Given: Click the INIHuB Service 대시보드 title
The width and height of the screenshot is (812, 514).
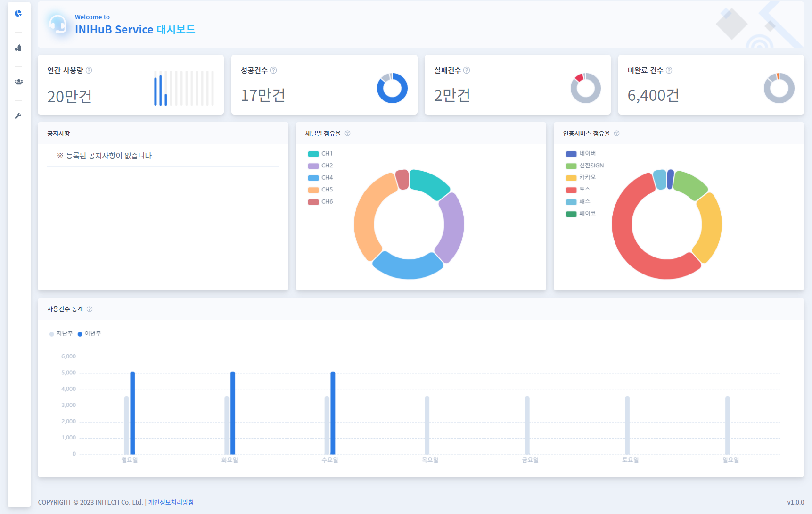Looking at the screenshot, I should (x=135, y=29).
